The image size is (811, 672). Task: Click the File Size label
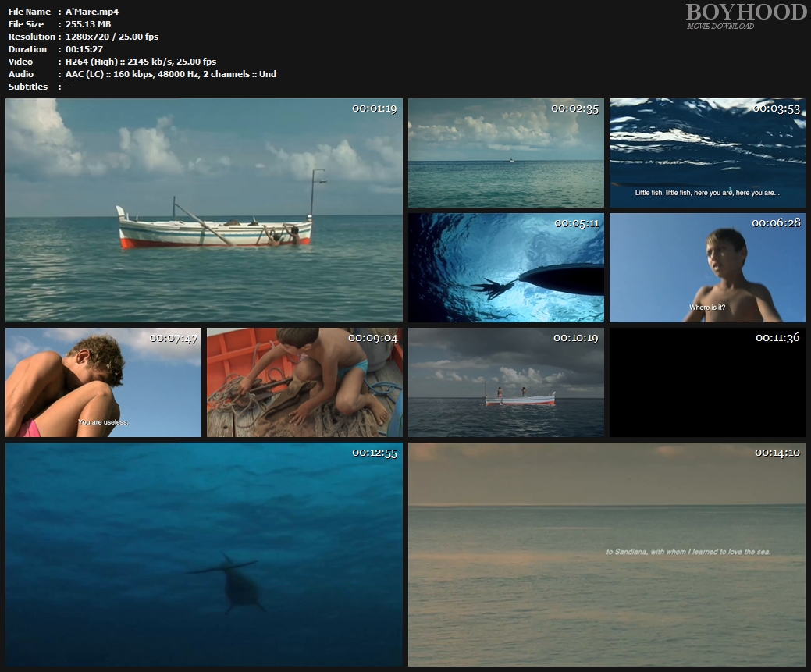click(x=26, y=23)
